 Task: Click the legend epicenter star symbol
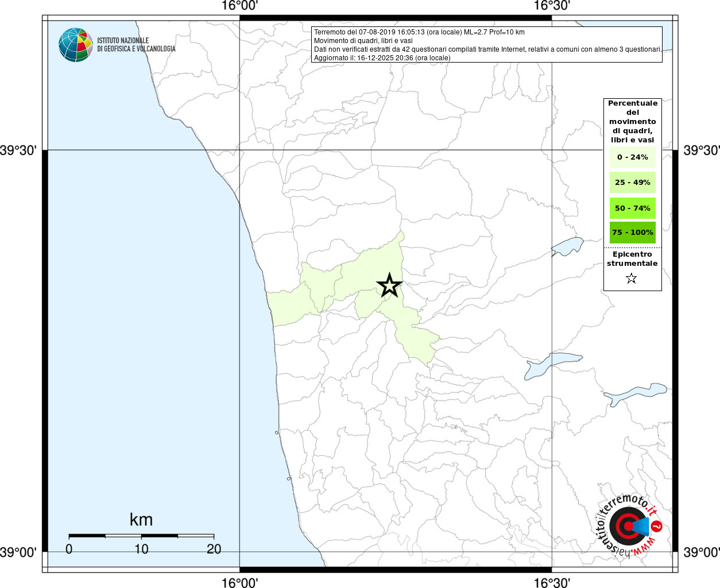click(x=632, y=278)
